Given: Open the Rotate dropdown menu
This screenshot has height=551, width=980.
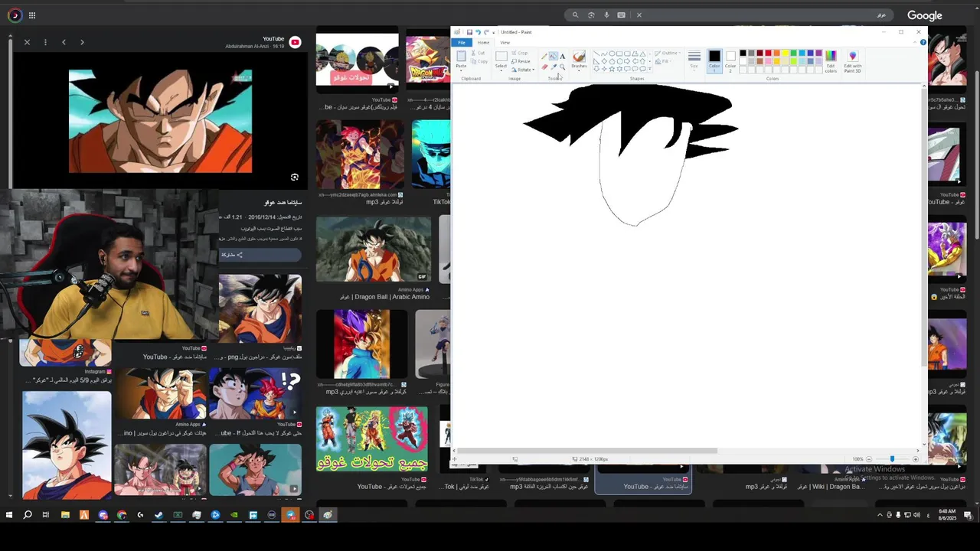Looking at the screenshot, I should click(x=523, y=70).
